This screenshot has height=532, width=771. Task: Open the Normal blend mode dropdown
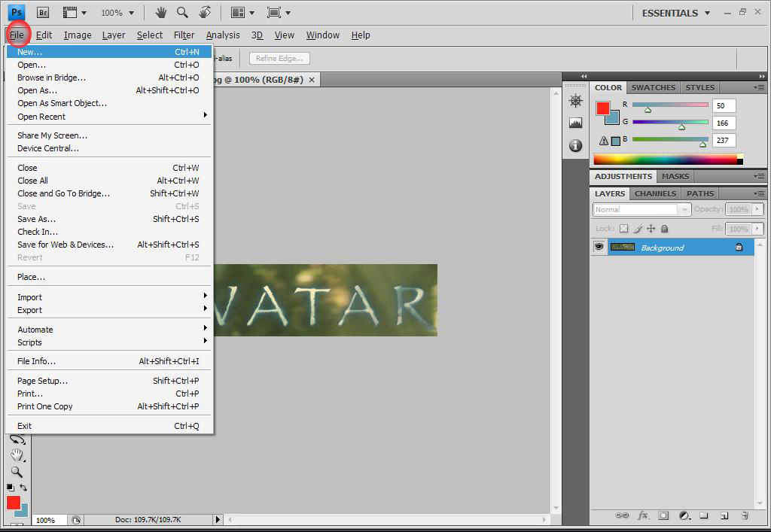tap(641, 209)
